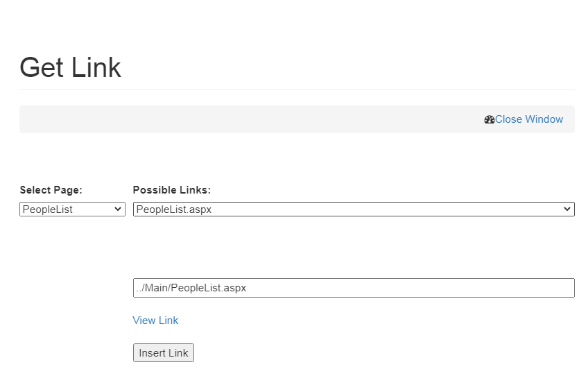The height and width of the screenshot is (385, 588).
Task: Click the Close Window link
Action: click(x=528, y=119)
